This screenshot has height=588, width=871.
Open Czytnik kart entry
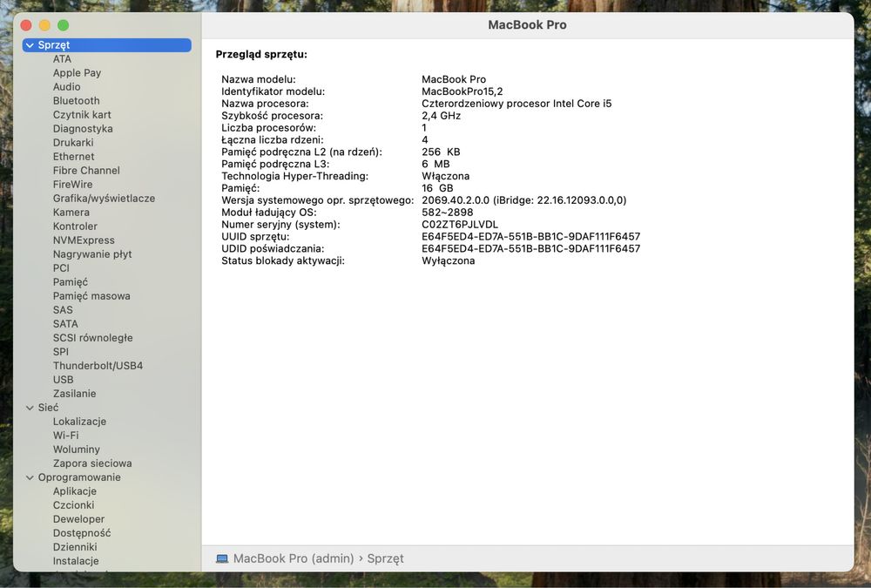[x=82, y=114]
